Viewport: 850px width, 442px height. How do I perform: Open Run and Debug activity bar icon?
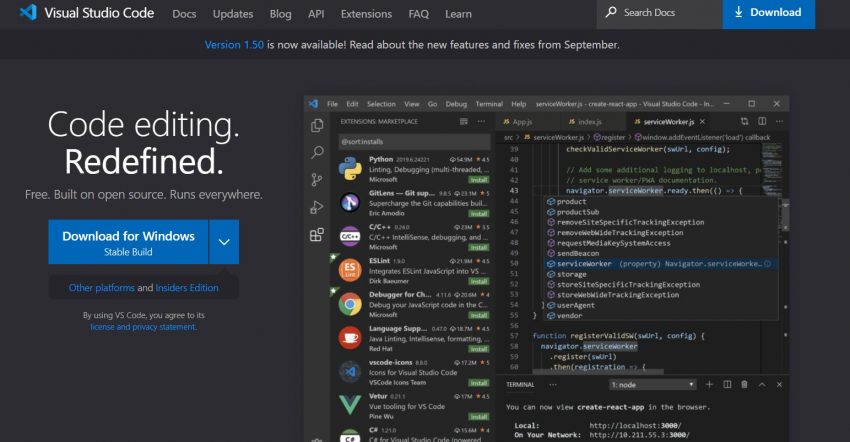(317, 207)
